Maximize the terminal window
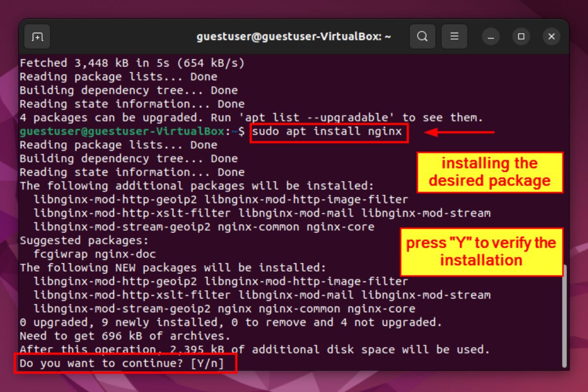This screenshot has width=588, height=392. click(521, 37)
